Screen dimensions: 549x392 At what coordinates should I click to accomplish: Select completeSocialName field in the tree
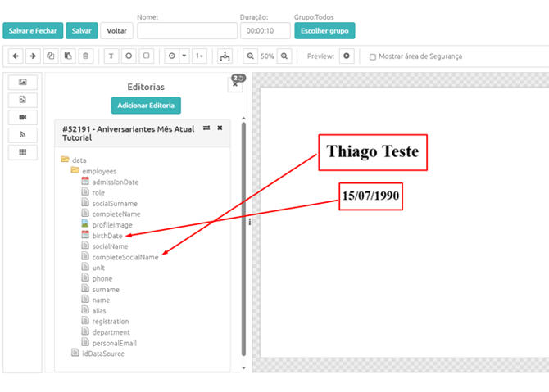pyautogui.click(x=125, y=257)
